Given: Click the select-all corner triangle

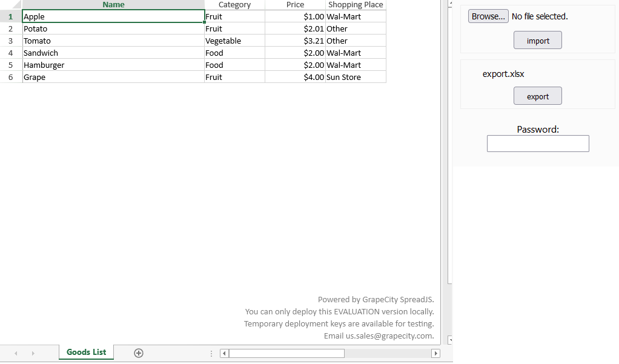Looking at the screenshot, I should click(16, 5).
